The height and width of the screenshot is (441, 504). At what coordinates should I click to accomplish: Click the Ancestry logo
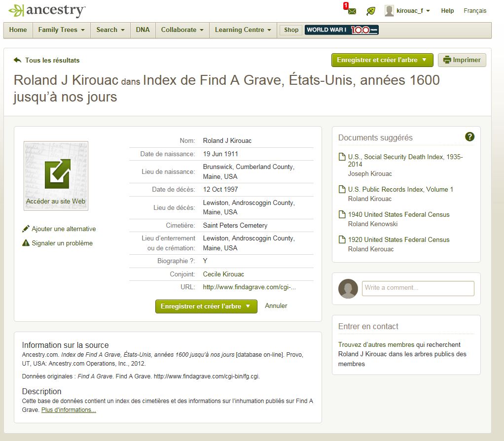point(47,11)
